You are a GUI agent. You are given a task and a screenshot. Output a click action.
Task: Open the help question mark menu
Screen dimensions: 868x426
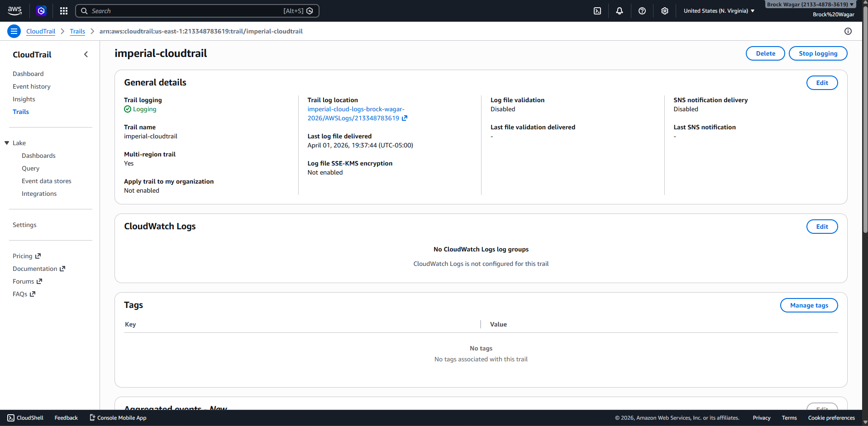point(642,10)
